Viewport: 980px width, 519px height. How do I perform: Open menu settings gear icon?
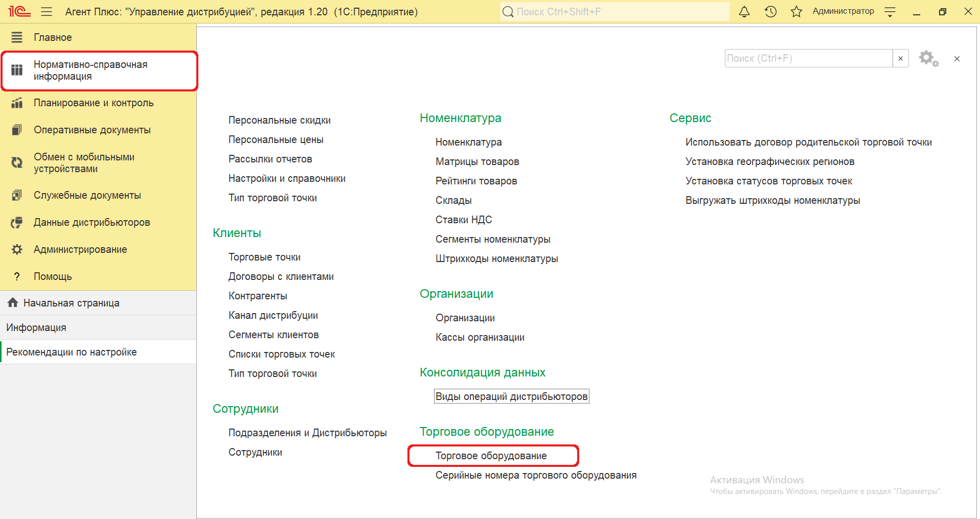[x=928, y=59]
